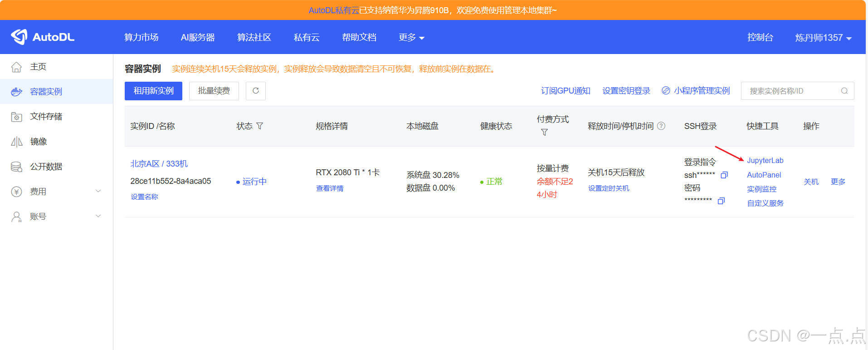Click 设置名称 under the instance ID
The height and width of the screenshot is (350, 868).
[x=145, y=197]
